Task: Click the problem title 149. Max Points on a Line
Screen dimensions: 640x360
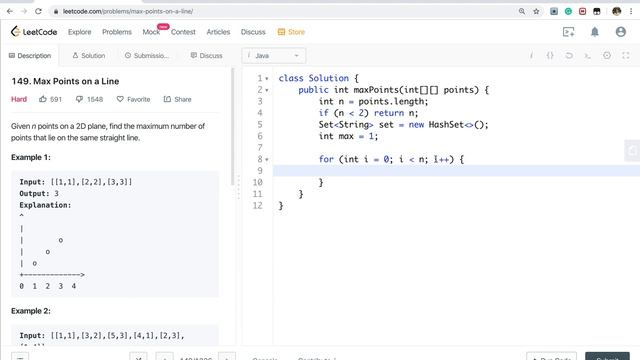Action: pyautogui.click(x=65, y=81)
